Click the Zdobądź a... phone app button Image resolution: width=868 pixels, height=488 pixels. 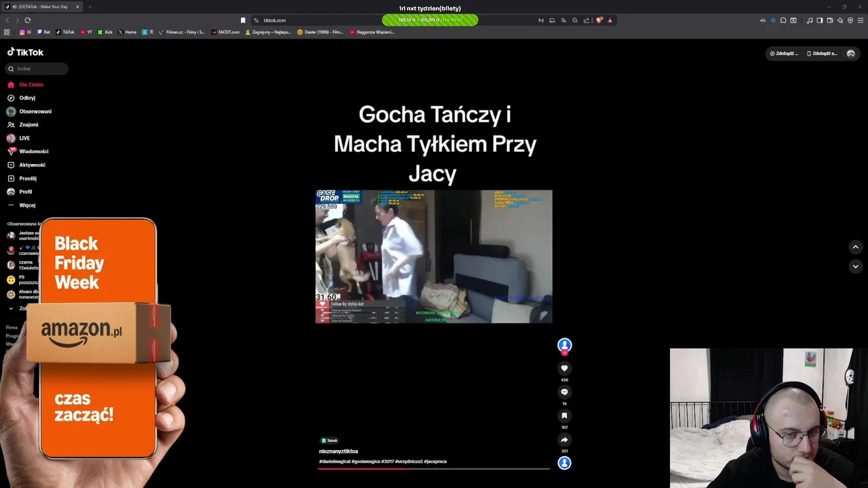pyautogui.click(x=822, y=54)
